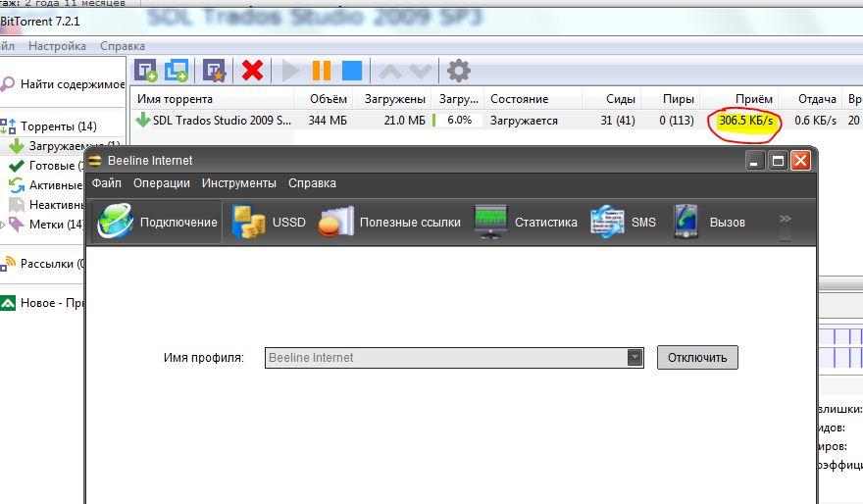Sort by the Отдача column header

point(817,99)
